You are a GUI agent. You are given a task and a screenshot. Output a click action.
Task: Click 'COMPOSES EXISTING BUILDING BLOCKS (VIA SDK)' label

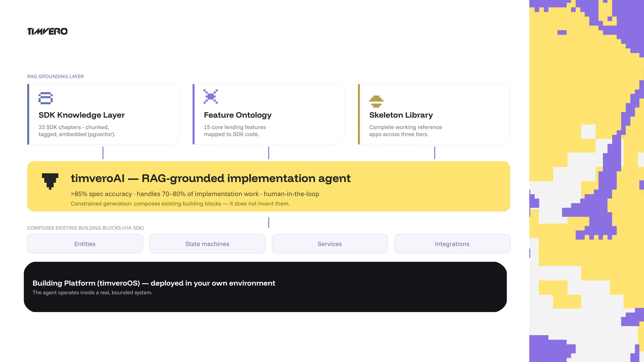click(86, 228)
